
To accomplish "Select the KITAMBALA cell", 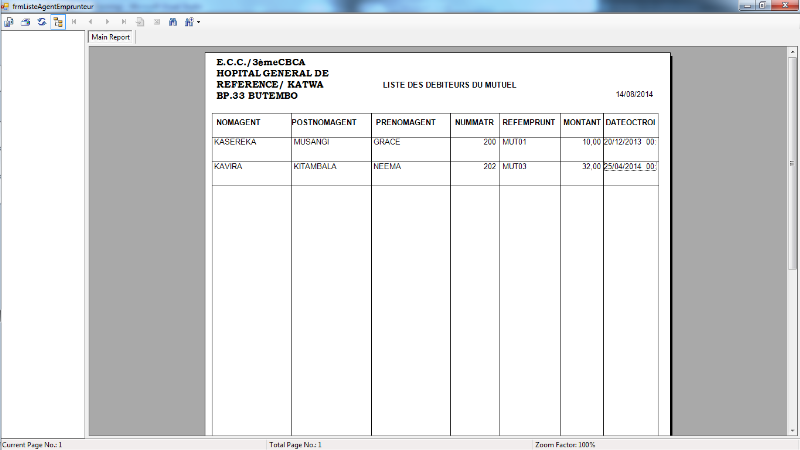I will coord(315,166).
